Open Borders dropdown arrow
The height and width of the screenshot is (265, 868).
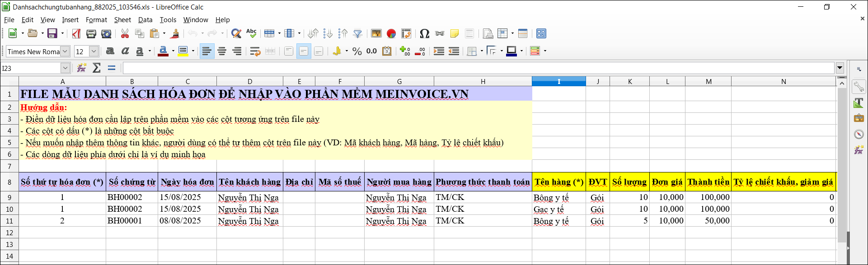point(482,51)
